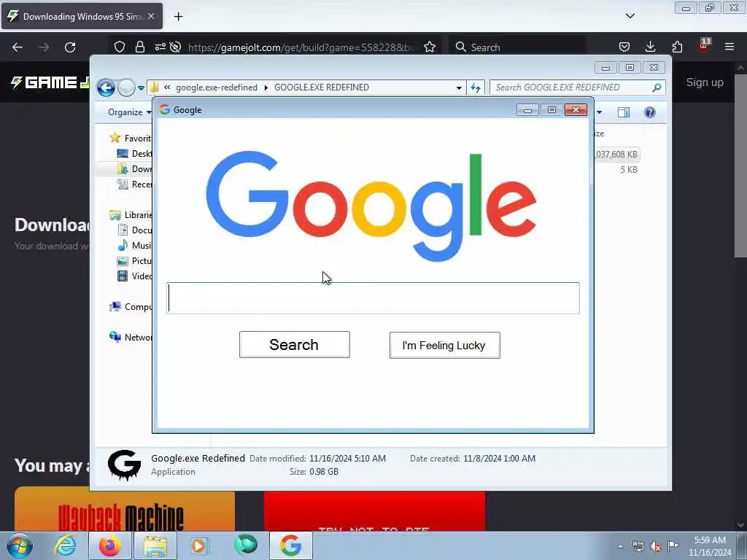Go back in the Explorer window
This screenshot has width=747, height=560.
pos(107,87)
